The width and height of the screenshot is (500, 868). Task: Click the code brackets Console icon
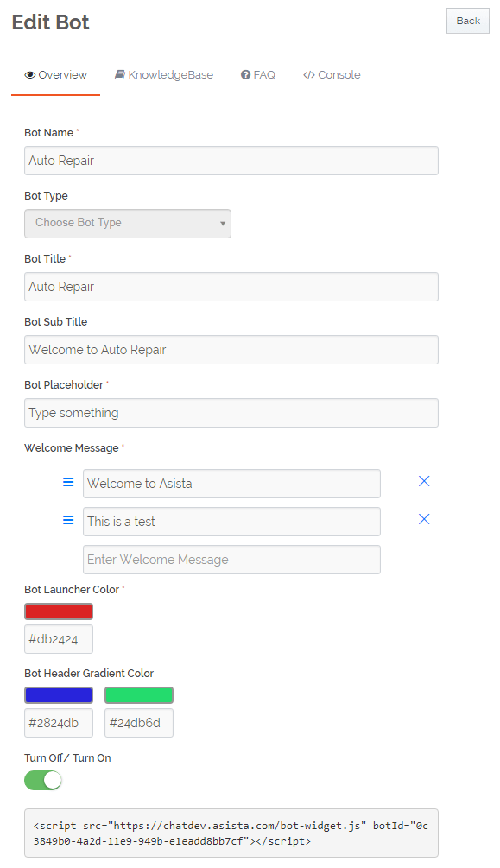(x=309, y=75)
